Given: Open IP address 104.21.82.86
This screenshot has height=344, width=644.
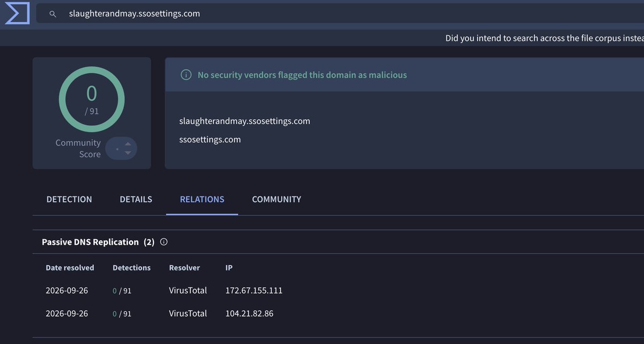Looking at the screenshot, I should [x=249, y=313].
